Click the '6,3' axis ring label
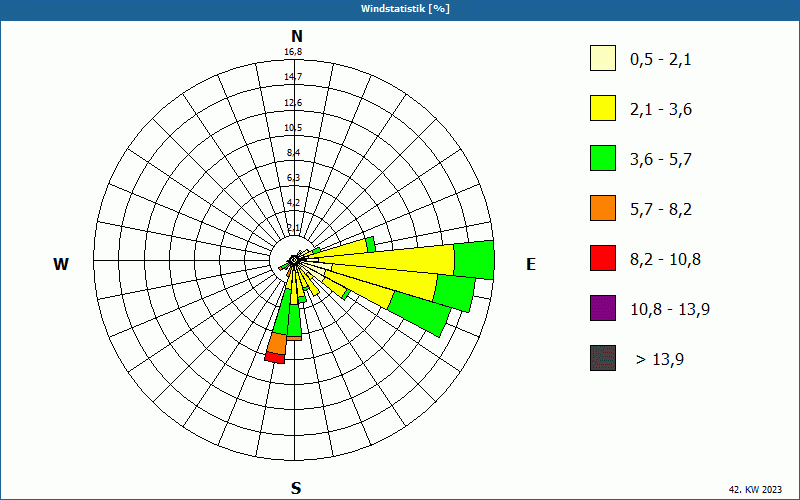This screenshot has height=500, width=800. click(293, 178)
